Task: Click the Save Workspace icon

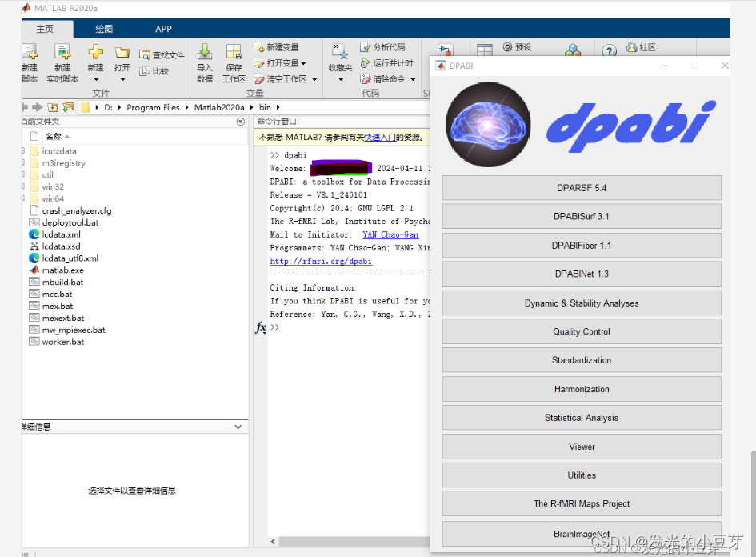Action: click(232, 56)
